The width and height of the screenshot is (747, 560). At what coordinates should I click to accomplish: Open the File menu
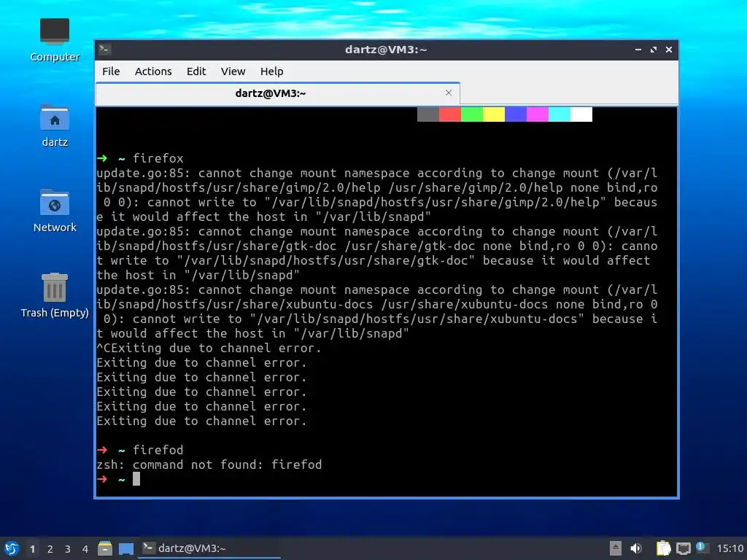(111, 71)
